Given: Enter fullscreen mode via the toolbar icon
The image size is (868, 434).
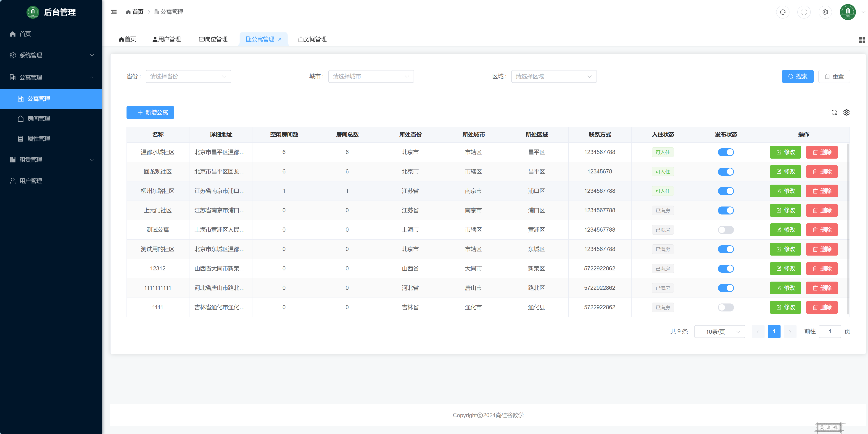Looking at the screenshot, I should coord(804,12).
